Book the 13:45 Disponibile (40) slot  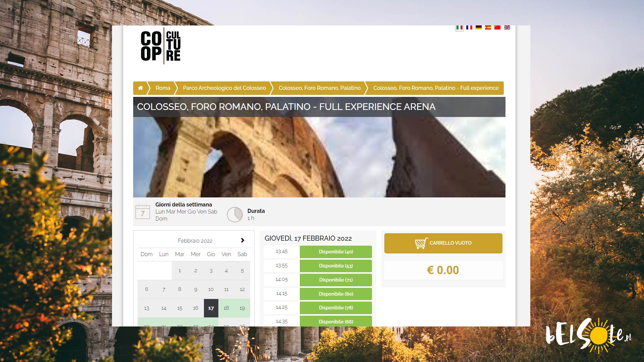[336, 252]
